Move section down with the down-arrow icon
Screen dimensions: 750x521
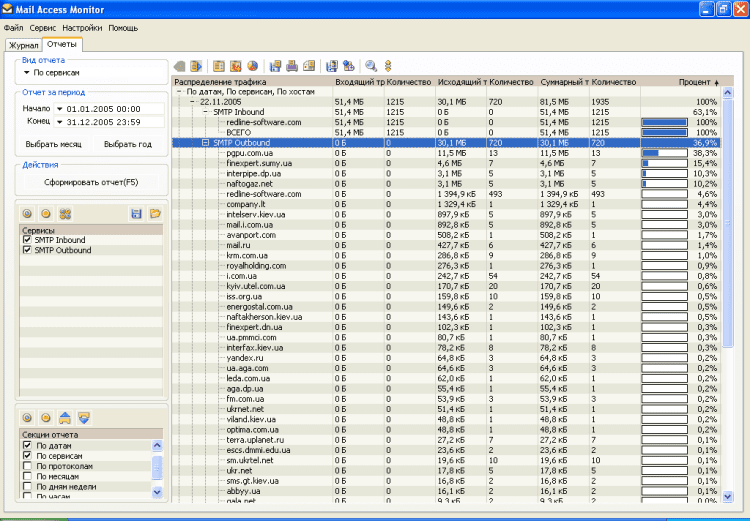[x=83, y=417]
